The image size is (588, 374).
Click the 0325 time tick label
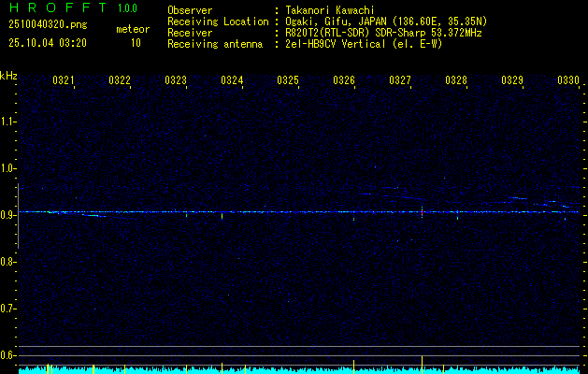(288, 80)
